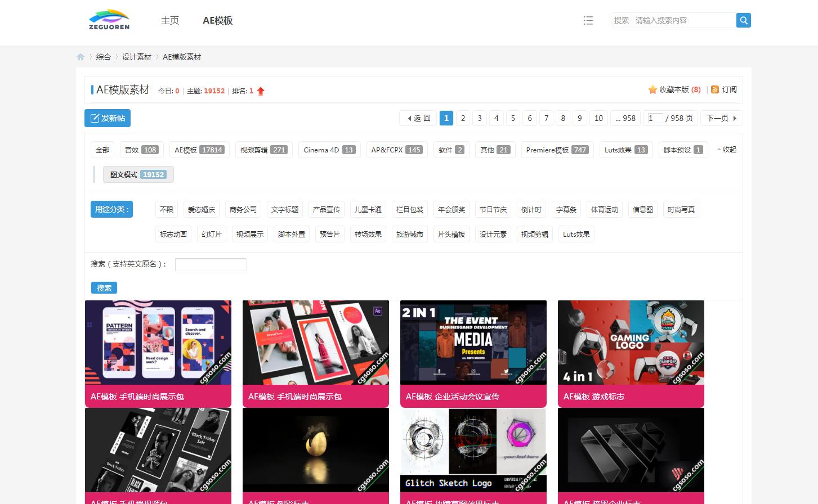This screenshot has width=818, height=504.
Task: Click the star icon next to 收藏本版
Action: tap(651, 89)
